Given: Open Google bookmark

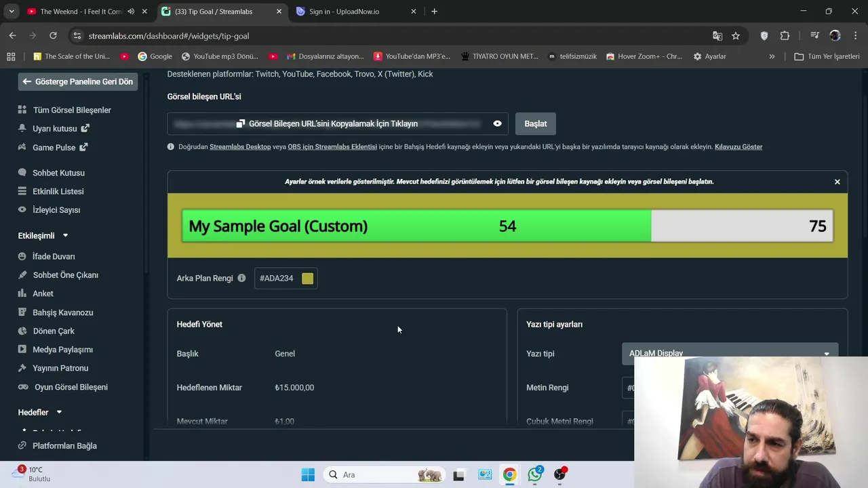Looking at the screenshot, I should point(155,56).
